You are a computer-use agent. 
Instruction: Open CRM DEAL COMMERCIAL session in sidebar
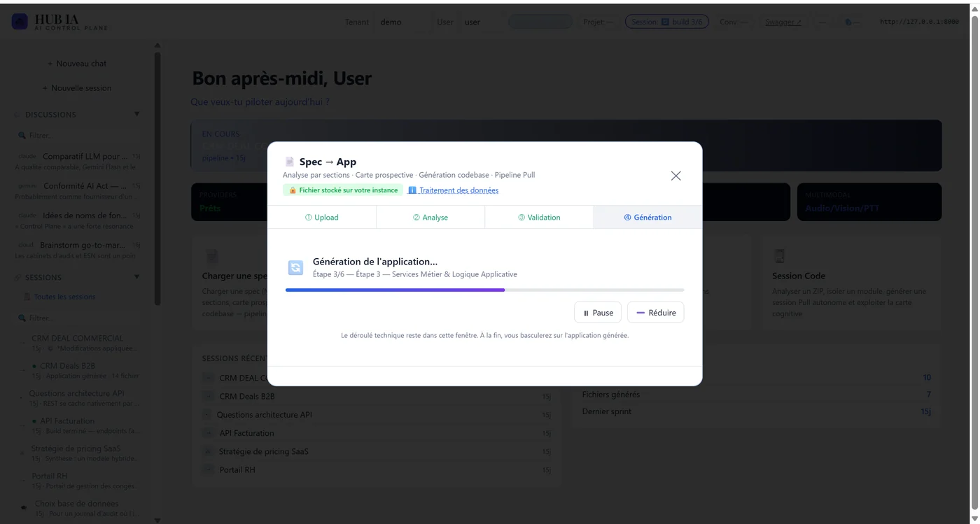[78, 342]
